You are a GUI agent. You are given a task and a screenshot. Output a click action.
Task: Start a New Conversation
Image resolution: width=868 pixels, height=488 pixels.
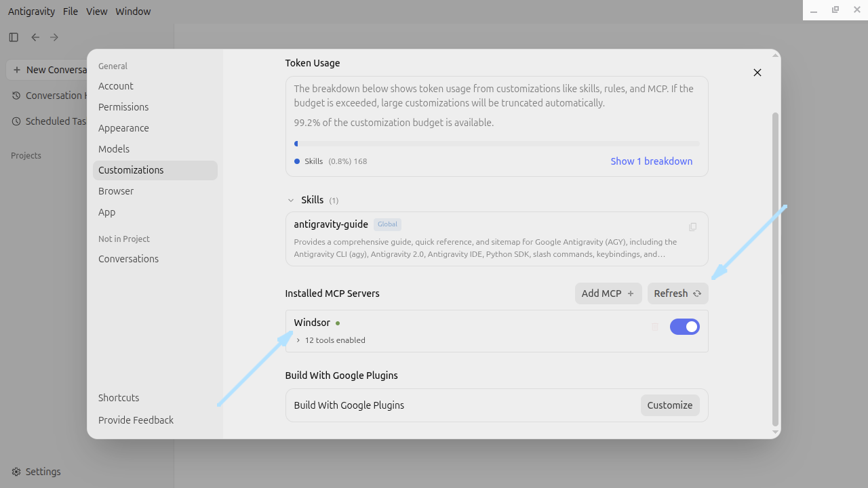(47, 70)
